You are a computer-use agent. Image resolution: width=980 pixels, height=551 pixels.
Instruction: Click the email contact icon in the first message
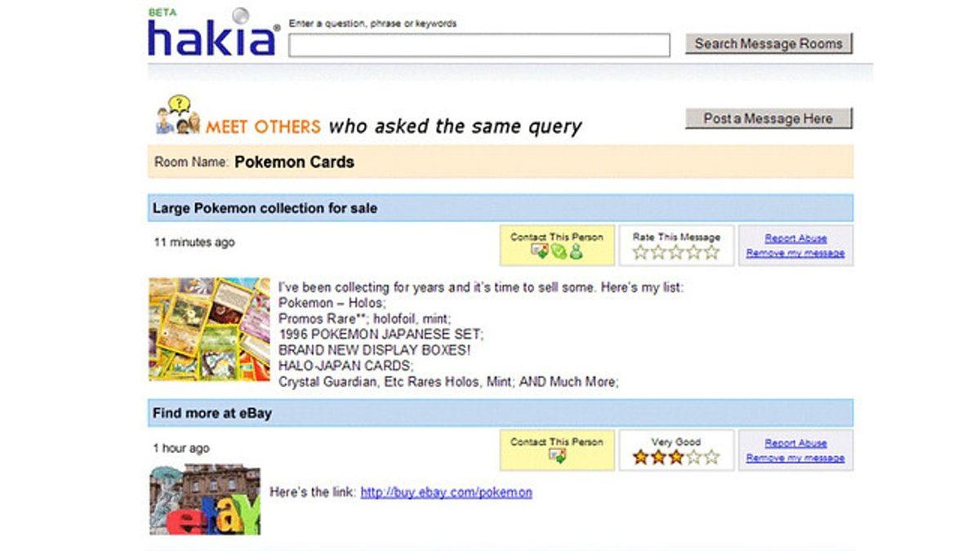click(540, 252)
